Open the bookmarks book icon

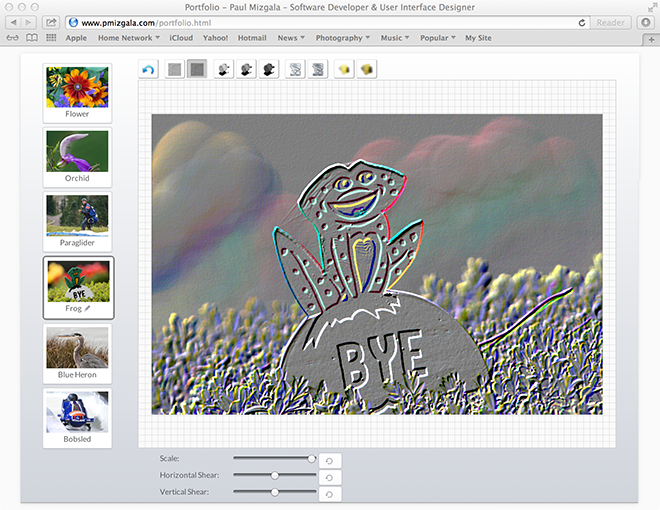tap(32, 38)
